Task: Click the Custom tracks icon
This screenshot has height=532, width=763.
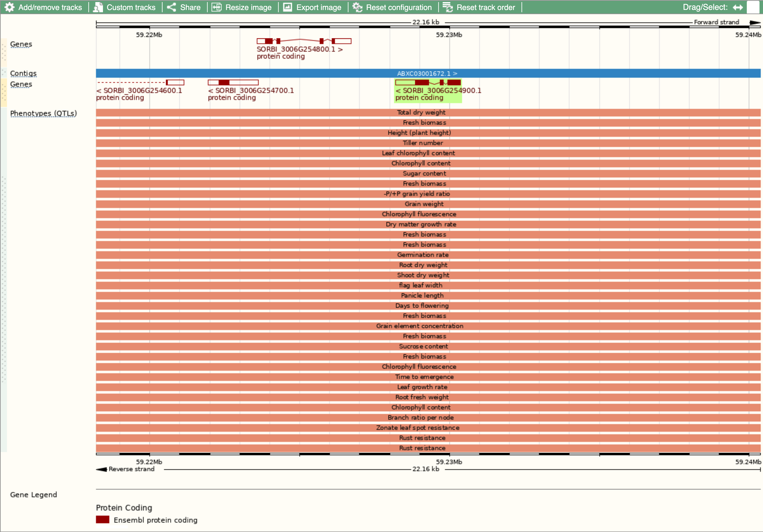Action: point(98,7)
